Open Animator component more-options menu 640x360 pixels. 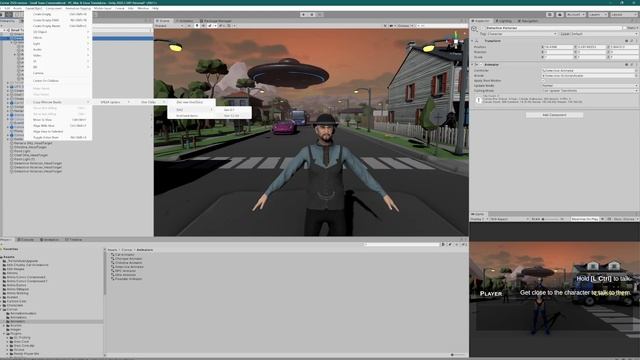coord(636,64)
